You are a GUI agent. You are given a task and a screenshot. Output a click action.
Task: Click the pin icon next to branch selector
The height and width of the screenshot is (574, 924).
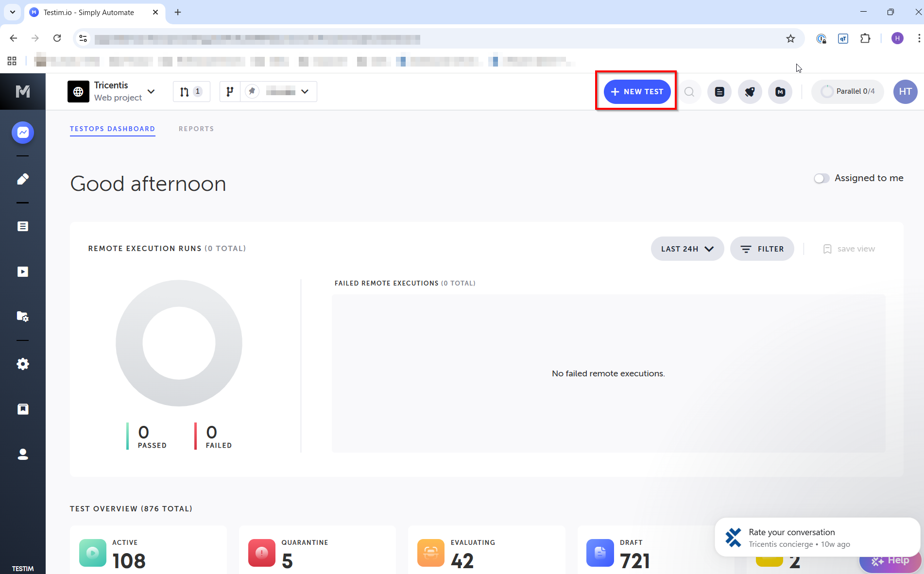[x=252, y=91]
